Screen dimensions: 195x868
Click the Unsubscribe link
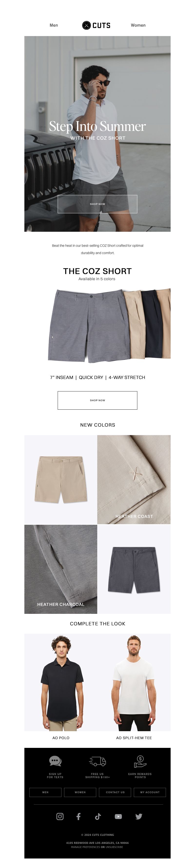[114, 847]
